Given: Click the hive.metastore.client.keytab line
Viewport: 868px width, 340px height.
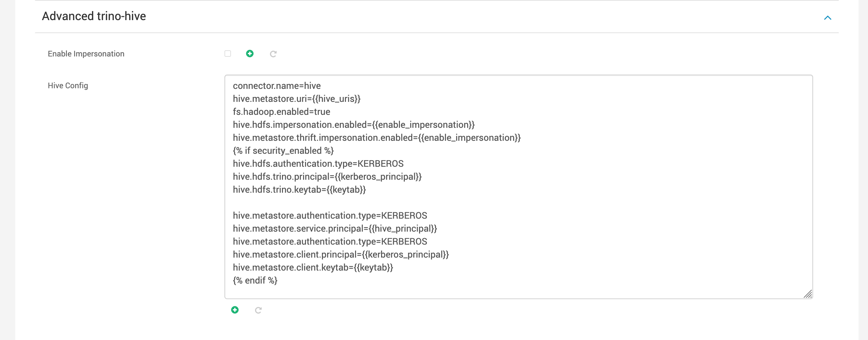Looking at the screenshot, I should (x=313, y=267).
